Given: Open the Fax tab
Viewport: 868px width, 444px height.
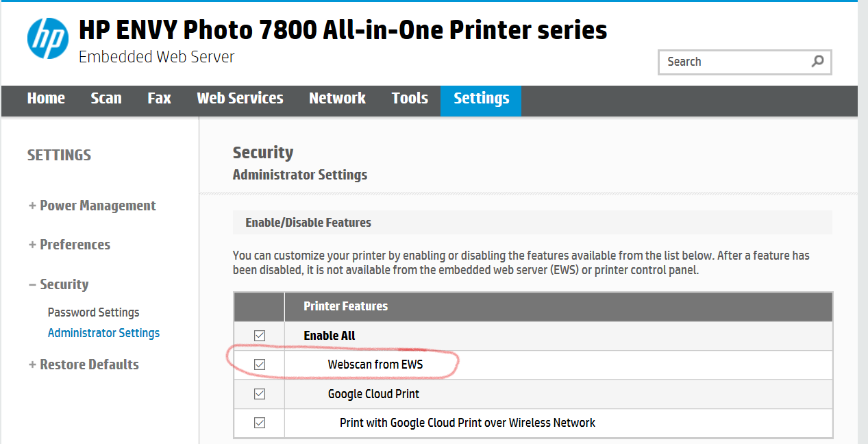Looking at the screenshot, I should (x=159, y=98).
